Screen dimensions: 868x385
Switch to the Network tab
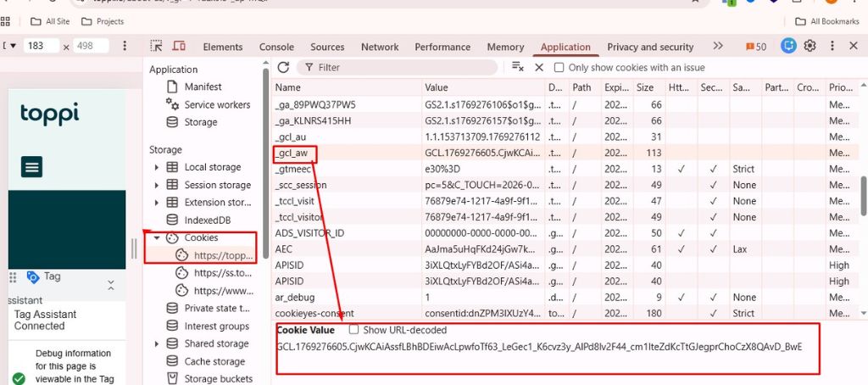point(379,47)
